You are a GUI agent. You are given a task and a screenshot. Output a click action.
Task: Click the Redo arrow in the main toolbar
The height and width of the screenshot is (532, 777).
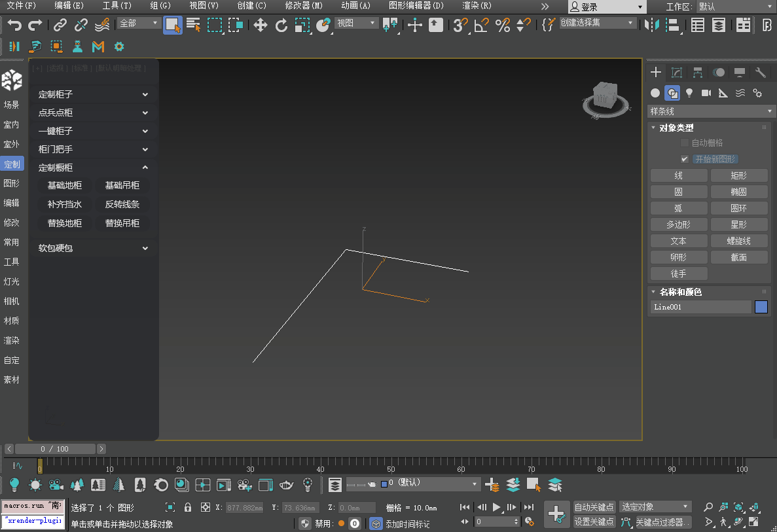[x=35, y=25]
